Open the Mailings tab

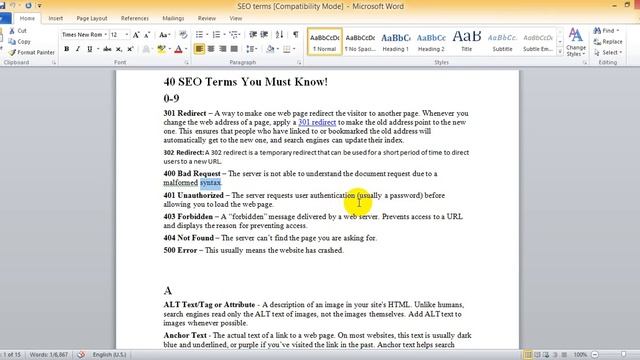click(x=173, y=18)
